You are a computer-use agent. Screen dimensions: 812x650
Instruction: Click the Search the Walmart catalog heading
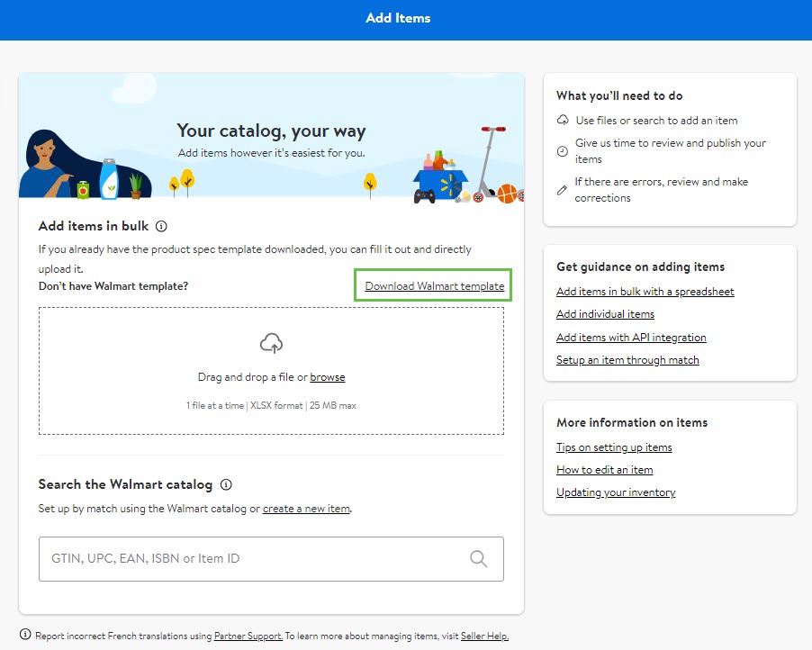click(x=125, y=484)
